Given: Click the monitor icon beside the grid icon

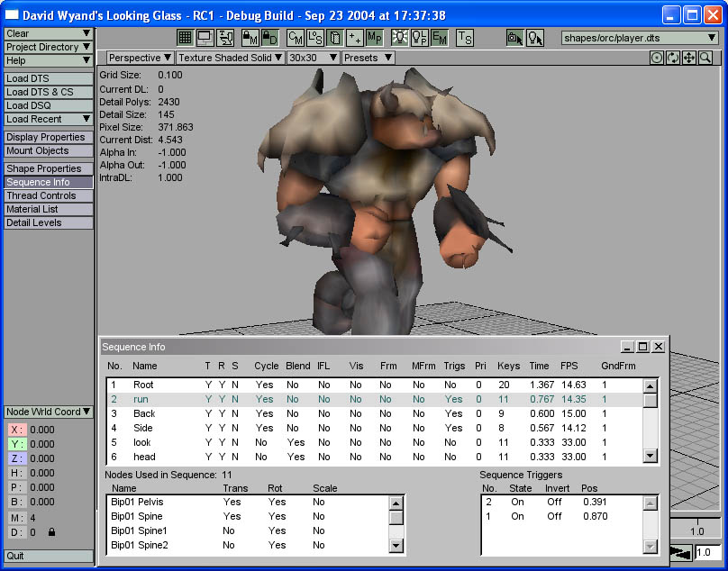Looking at the screenshot, I should 205,37.
